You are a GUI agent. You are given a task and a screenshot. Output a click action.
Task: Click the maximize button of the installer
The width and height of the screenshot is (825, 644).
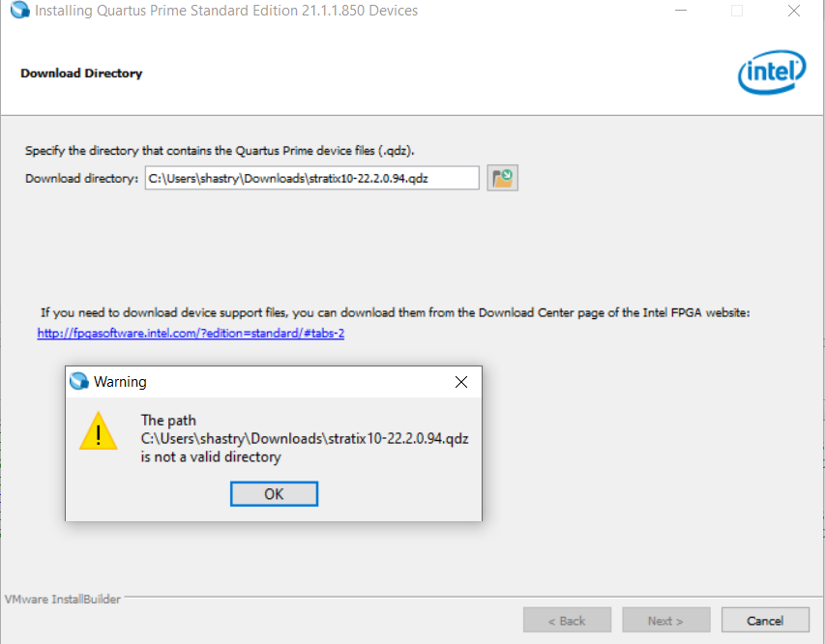(737, 12)
